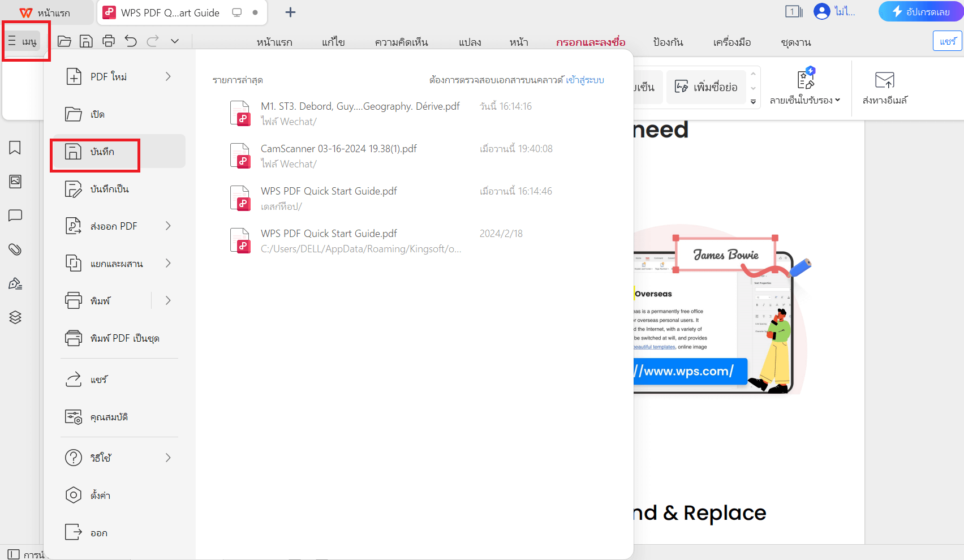The image size is (964, 560).
Task: Open the แปลง ribbon tab
Action: tap(470, 42)
